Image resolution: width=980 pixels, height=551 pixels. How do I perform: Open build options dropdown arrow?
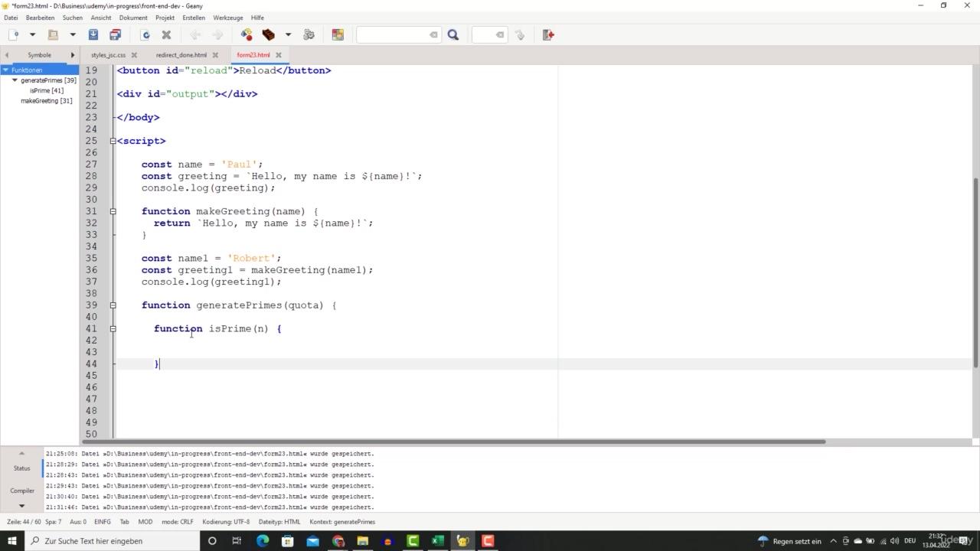click(288, 34)
